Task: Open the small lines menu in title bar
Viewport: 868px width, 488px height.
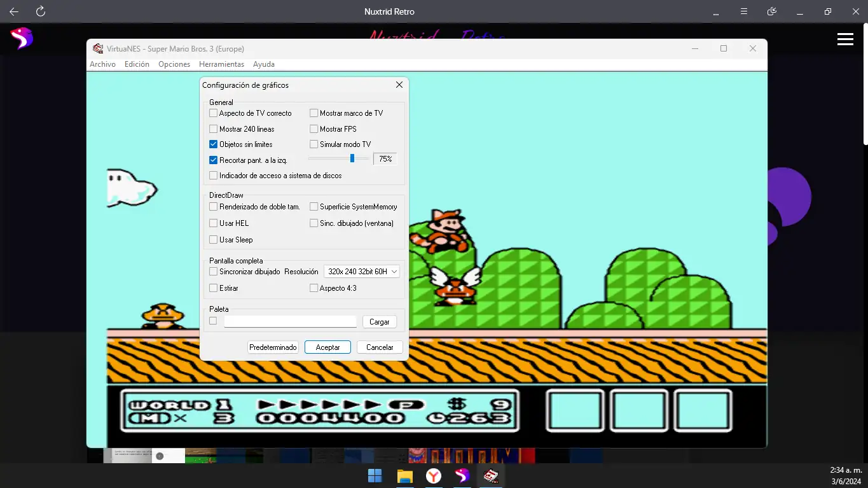Action: coord(744,11)
